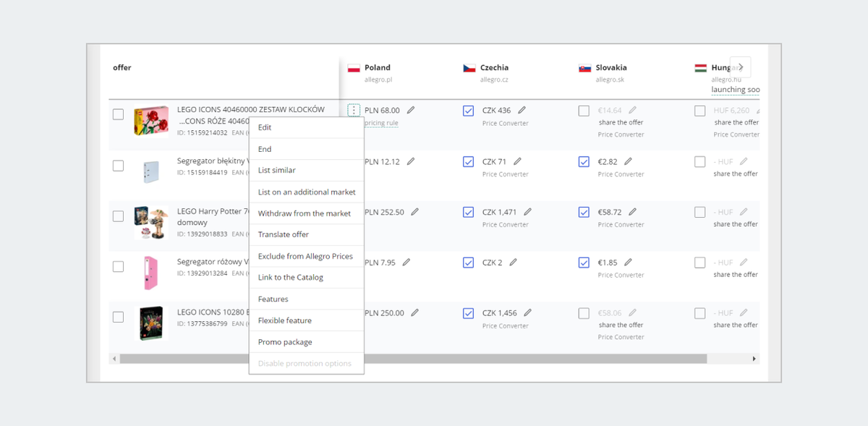Click the Hungary flag icon
The image size is (868, 426).
pos(701,68)
